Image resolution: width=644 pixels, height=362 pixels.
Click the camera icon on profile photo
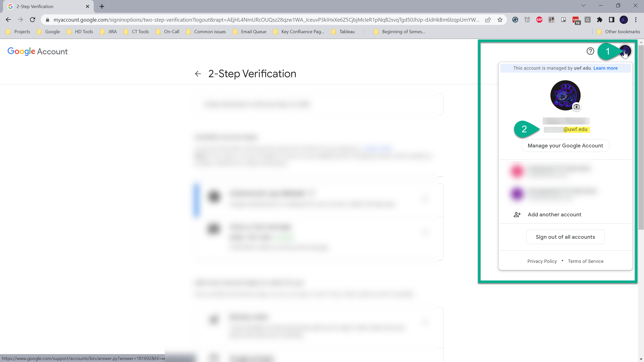[577, 106]
